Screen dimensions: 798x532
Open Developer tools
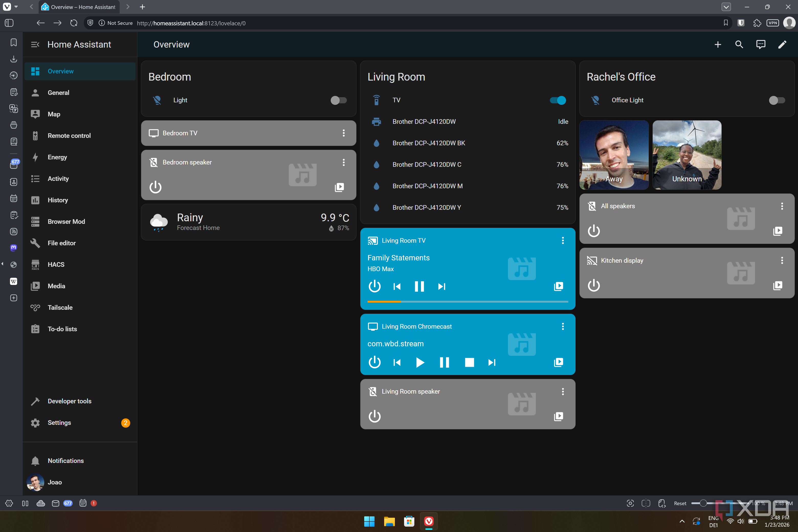tap(80, 401)
